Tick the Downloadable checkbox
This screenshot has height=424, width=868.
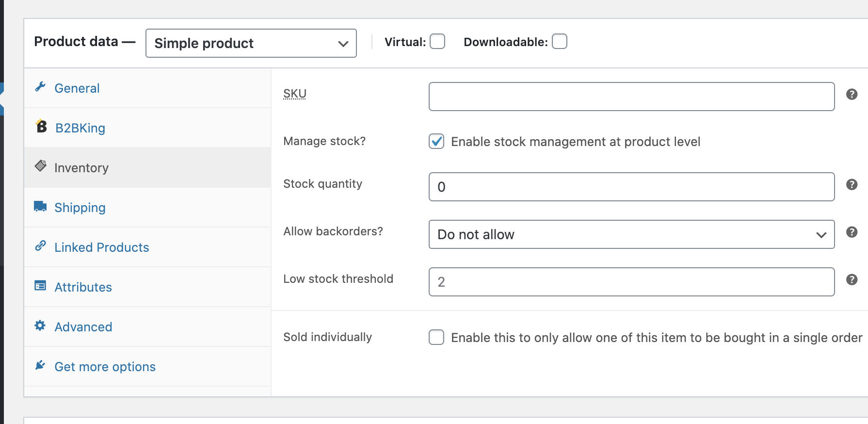[x=560, y=42]
